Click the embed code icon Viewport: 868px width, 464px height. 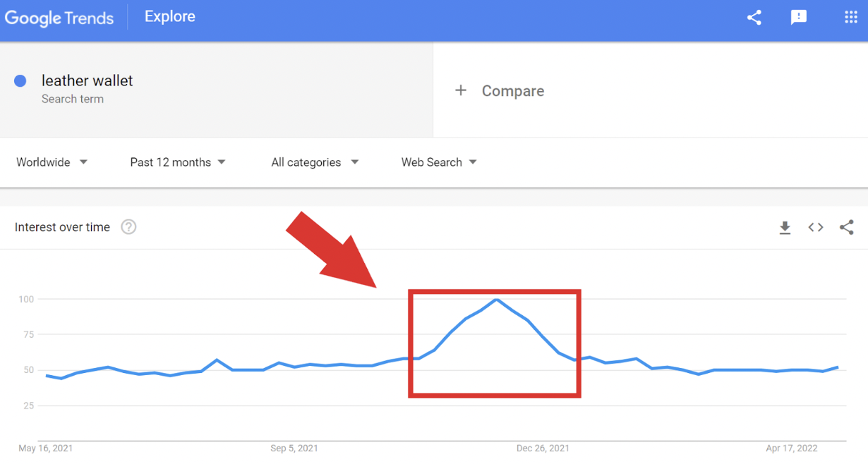(x=816, y=227)
